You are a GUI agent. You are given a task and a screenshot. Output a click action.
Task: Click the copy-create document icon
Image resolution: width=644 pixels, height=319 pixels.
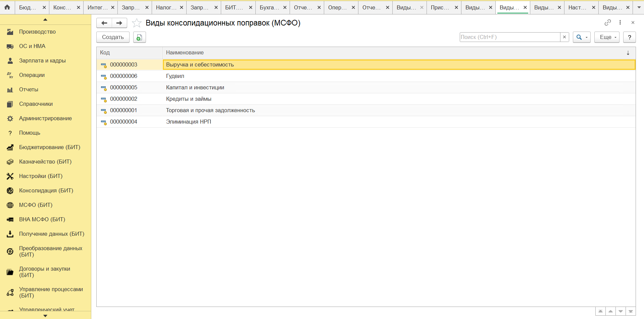point(139,37)
